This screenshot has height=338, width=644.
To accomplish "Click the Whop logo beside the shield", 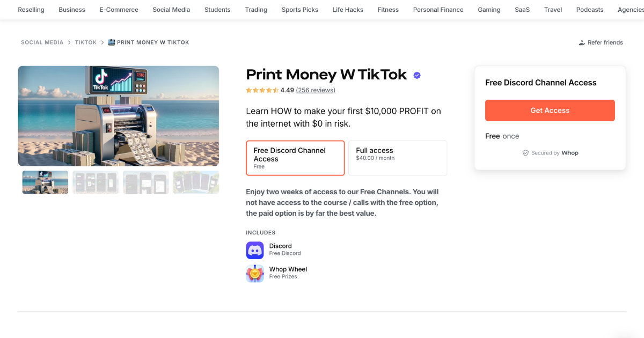I will coord(570,153).
